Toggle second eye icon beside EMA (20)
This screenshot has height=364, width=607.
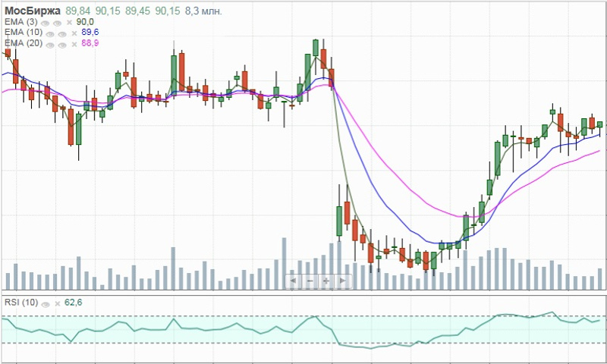coord(62,45)
